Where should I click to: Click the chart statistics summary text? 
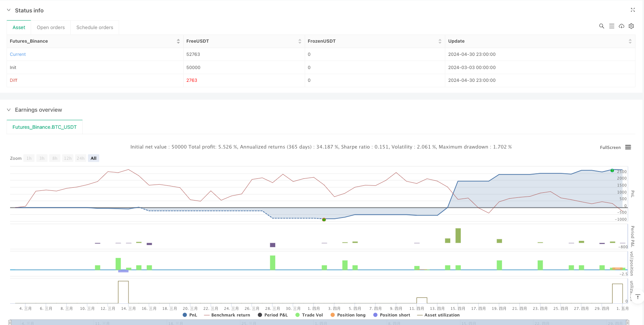pyautogui.click(x=321, y=147)
